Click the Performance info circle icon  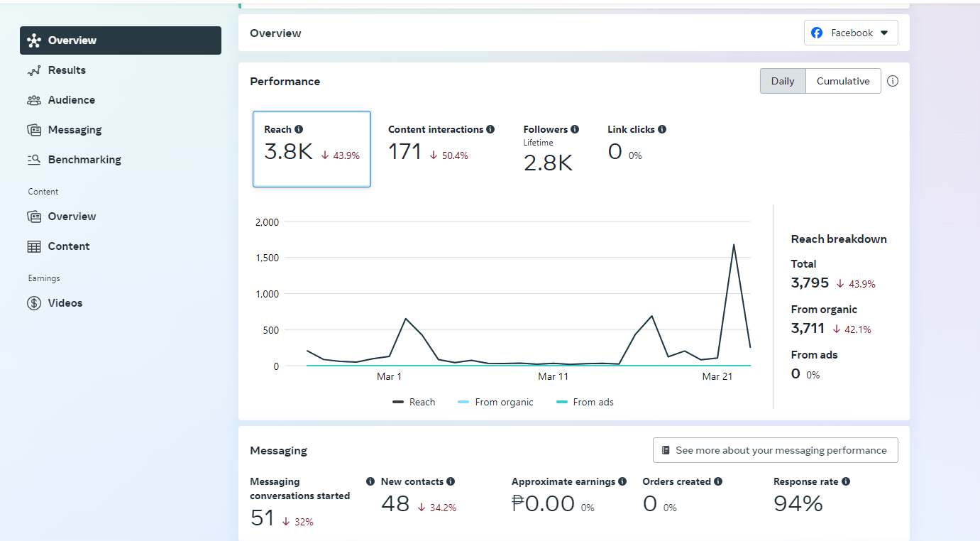(x=893, y=81)
